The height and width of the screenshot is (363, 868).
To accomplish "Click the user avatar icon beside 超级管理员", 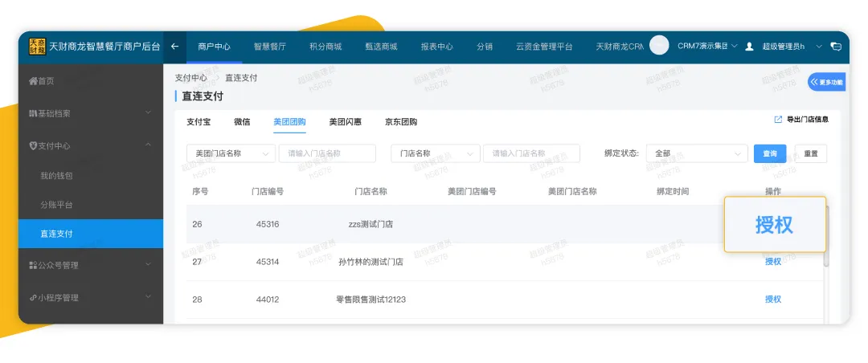I will (x=750, y=47).
